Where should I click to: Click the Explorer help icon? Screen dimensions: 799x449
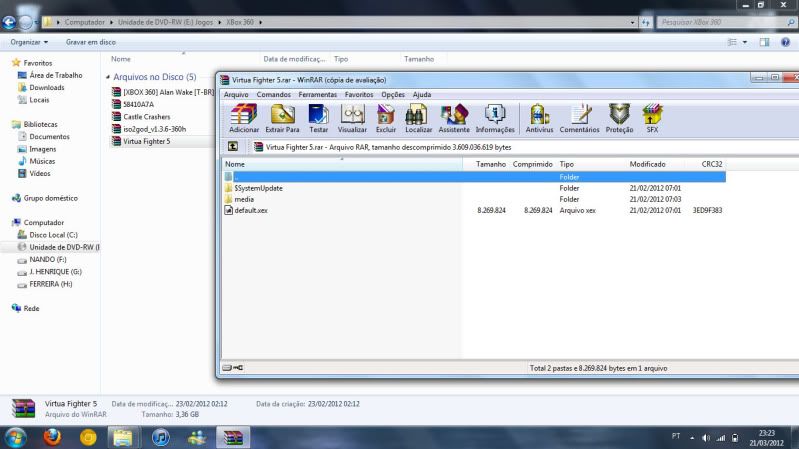(x=785, y=42)
